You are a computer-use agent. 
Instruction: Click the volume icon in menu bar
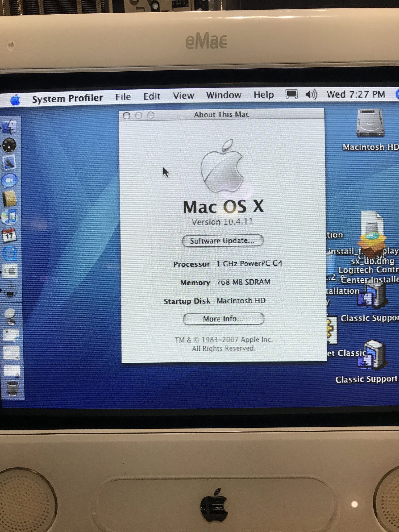click(x=311, y=94)
